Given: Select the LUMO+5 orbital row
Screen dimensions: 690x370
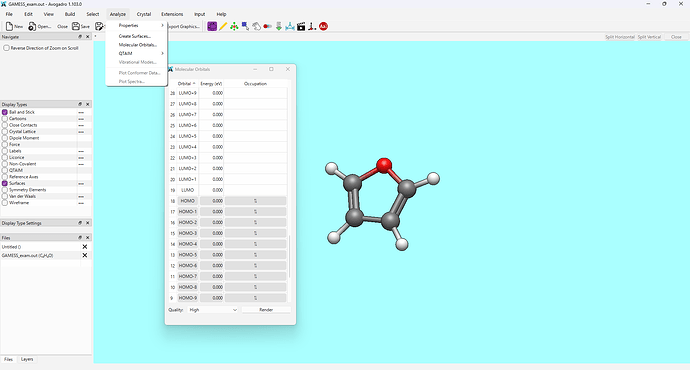Looking at the screenshot, I should tap(228, 136).
